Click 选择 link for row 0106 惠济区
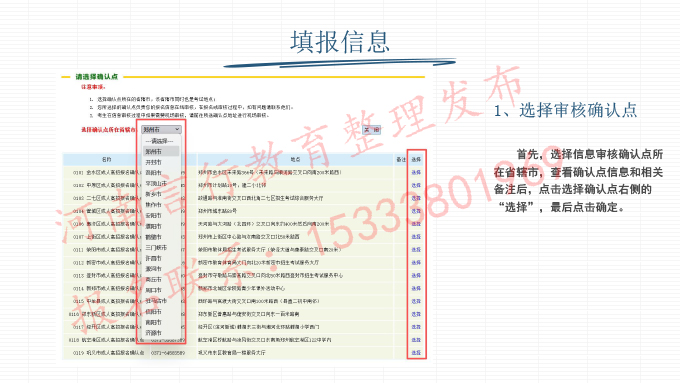 point(416,224)
